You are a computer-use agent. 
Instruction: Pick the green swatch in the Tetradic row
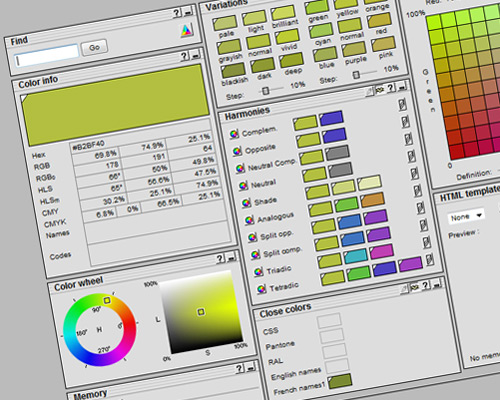[x=359, y=273]
